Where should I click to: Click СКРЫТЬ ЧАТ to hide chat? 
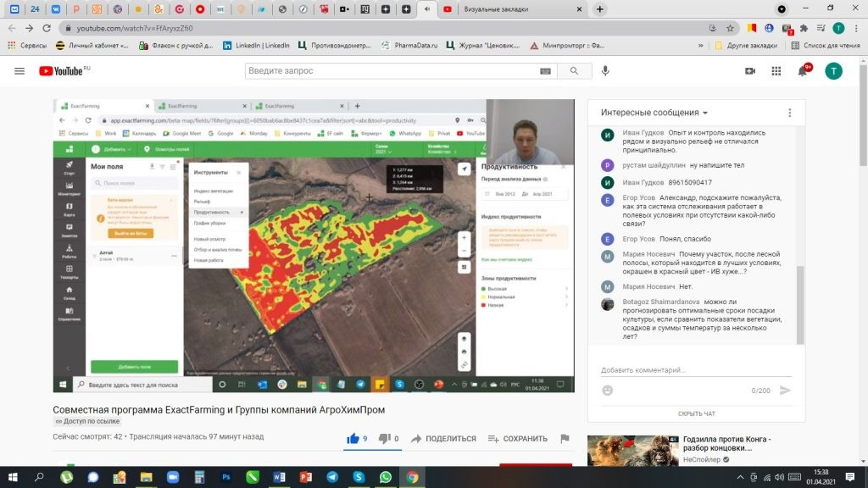point(697,413)
